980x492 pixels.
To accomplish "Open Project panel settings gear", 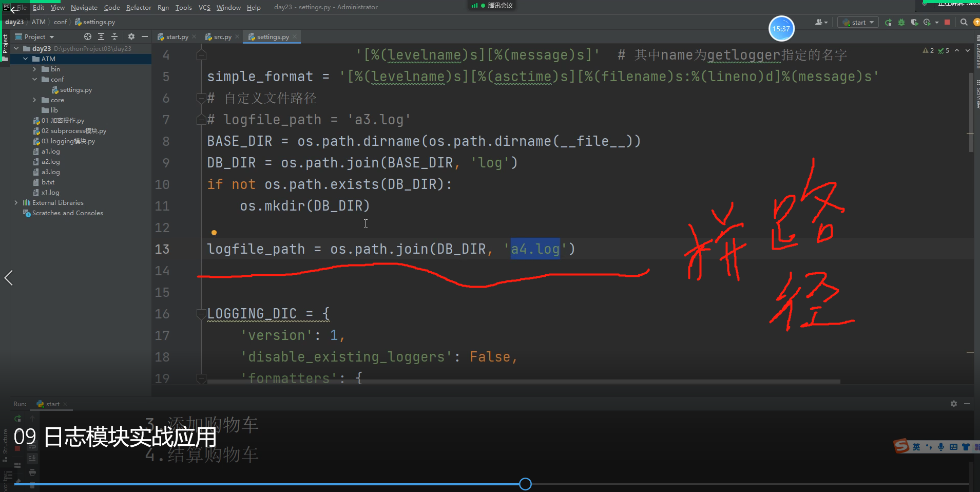I will [131, 36].
